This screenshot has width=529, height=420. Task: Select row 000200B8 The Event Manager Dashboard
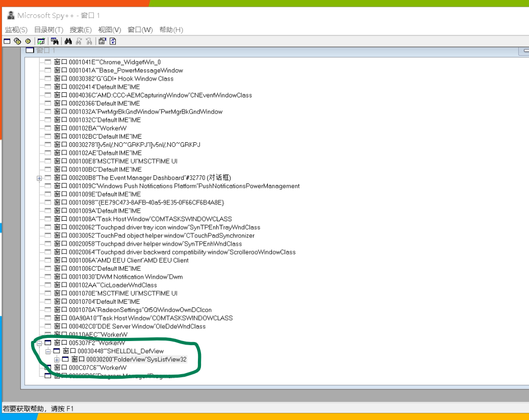(x=142, y=178)
